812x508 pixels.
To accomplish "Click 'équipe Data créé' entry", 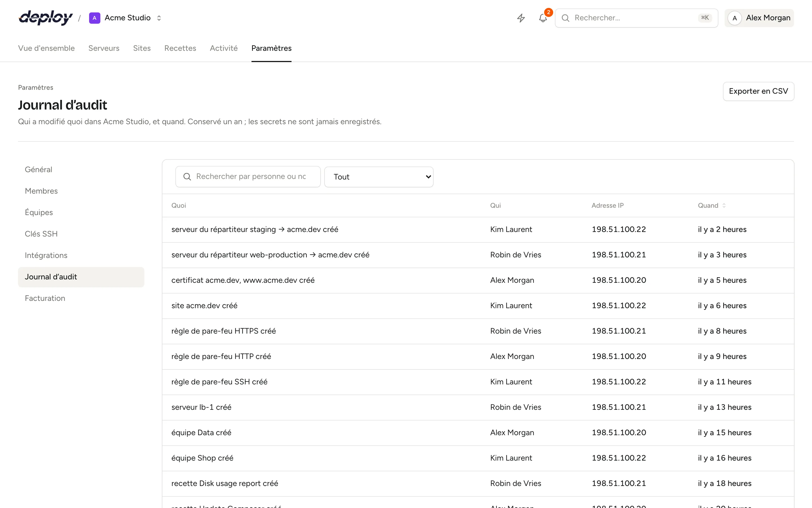I will click(201, 433).
